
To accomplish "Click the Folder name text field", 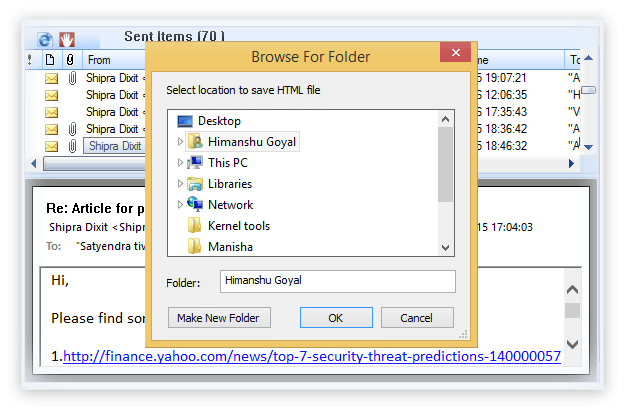I will (x=338, y=281).
